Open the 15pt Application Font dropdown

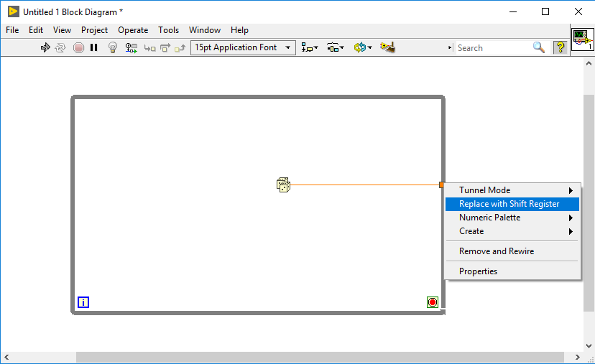(243, 47)
